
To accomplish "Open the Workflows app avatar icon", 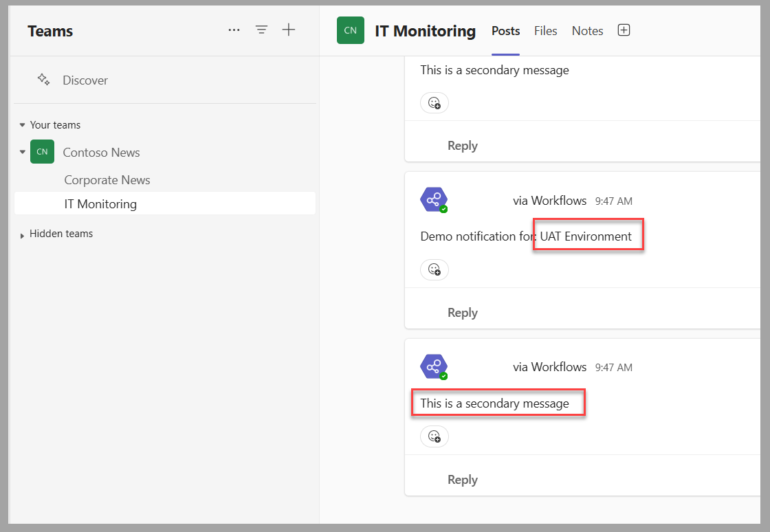I will coord(434,199).
